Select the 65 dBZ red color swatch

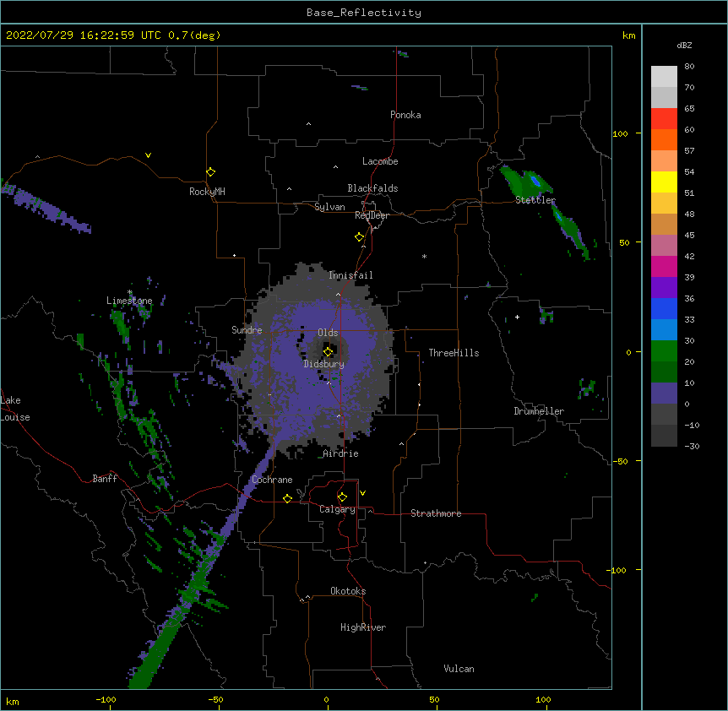pos(664,118)
